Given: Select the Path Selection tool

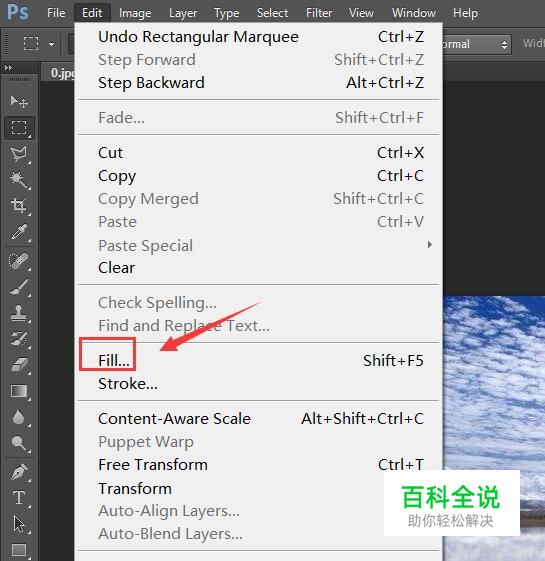Looking at the screenshot, I should tap(19, 524).
